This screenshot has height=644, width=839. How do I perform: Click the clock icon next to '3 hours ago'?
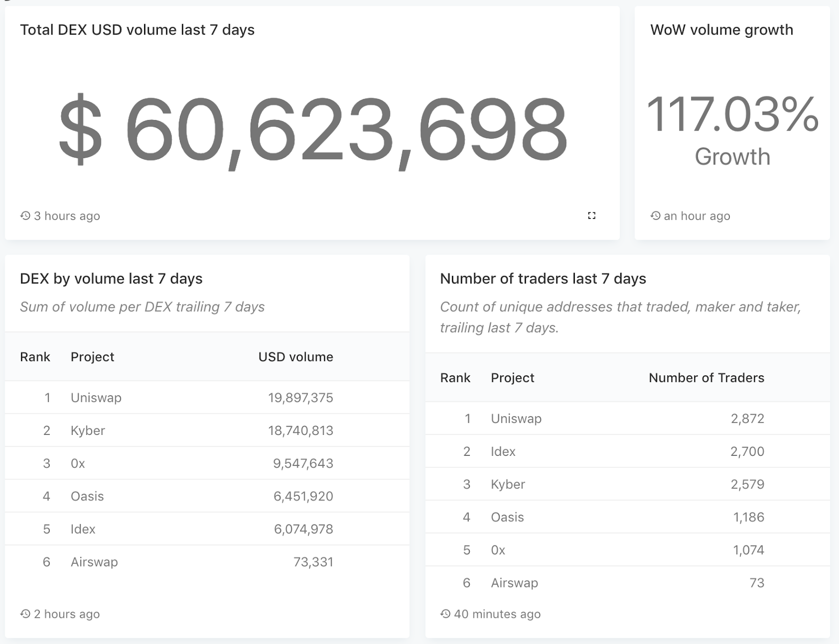point(25,215)
